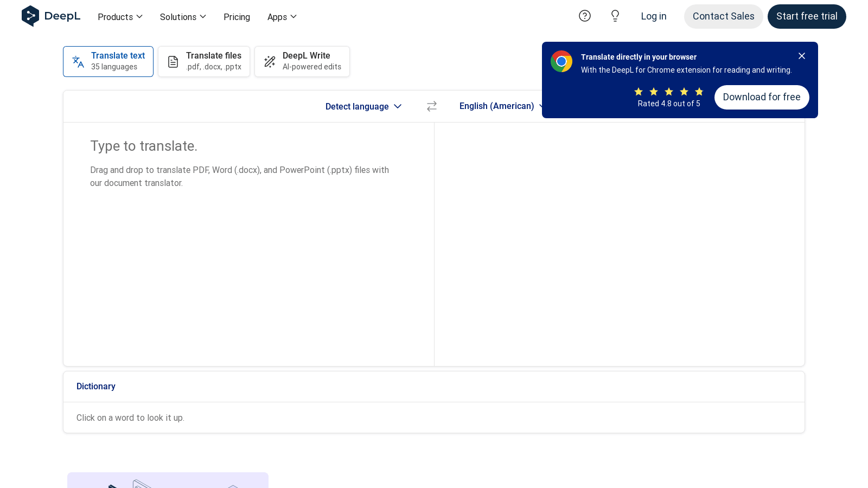
Task: Click the 'Translate directly in your browser' heading
Action: coord(639,57)
